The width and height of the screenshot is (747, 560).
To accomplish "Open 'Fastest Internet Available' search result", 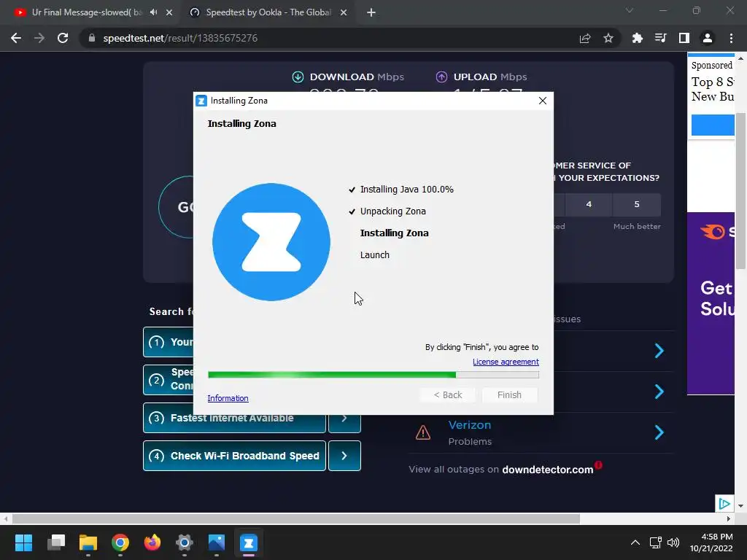I will point(234,418).
